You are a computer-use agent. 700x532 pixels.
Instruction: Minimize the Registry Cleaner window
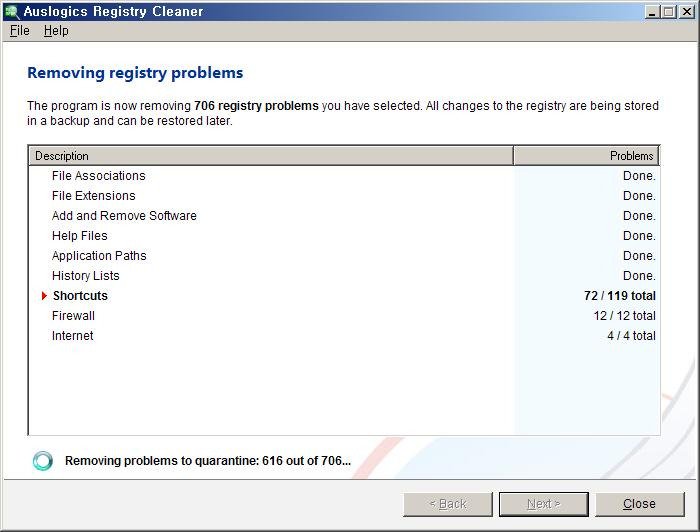tap(652, 12)
